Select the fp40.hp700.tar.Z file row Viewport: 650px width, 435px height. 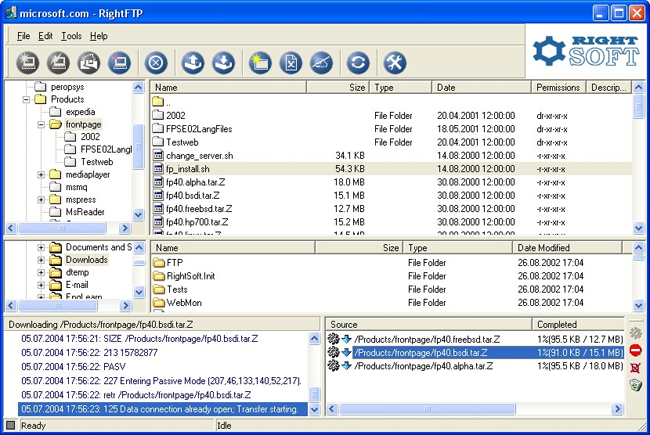391,222
